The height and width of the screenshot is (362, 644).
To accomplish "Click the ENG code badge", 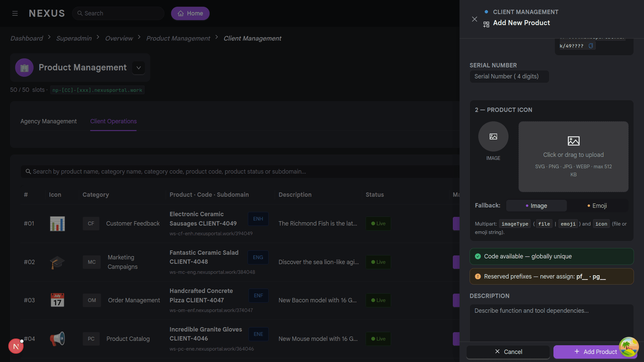I will (258, 257).
